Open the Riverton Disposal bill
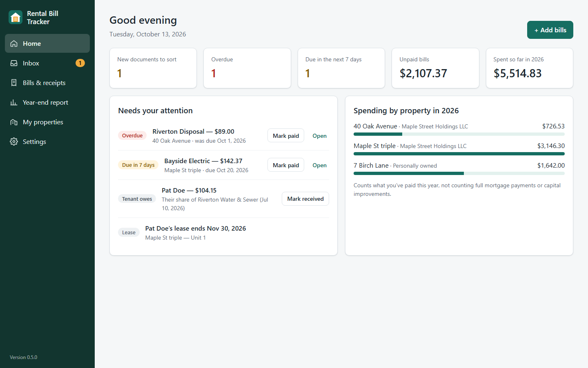Image resolution: width=588 pixels, height=368 pixels. pos(319,136)
